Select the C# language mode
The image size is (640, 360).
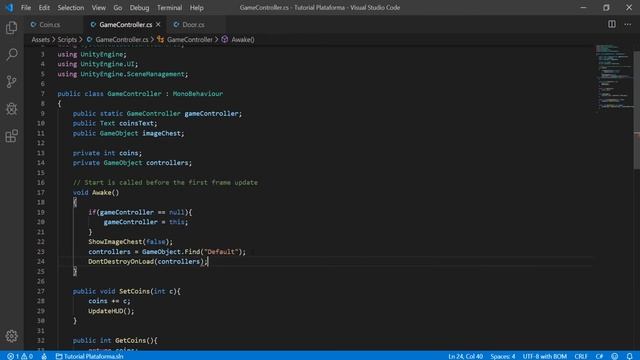coord(599,356)
